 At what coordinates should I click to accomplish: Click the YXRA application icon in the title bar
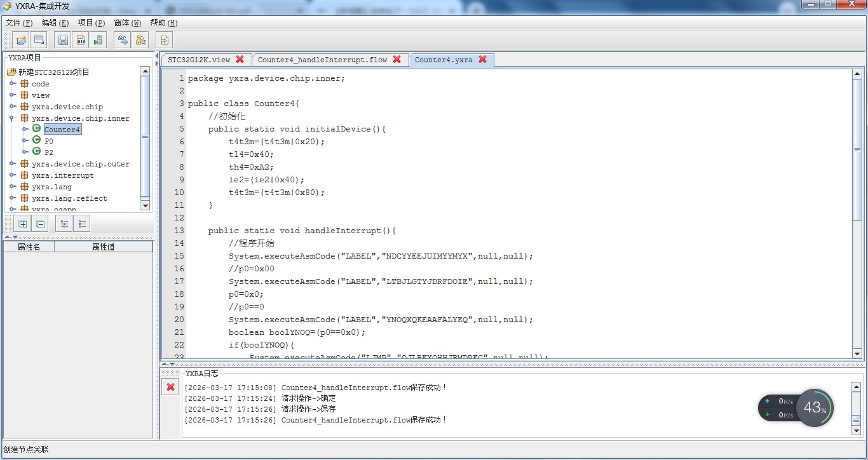7,6
